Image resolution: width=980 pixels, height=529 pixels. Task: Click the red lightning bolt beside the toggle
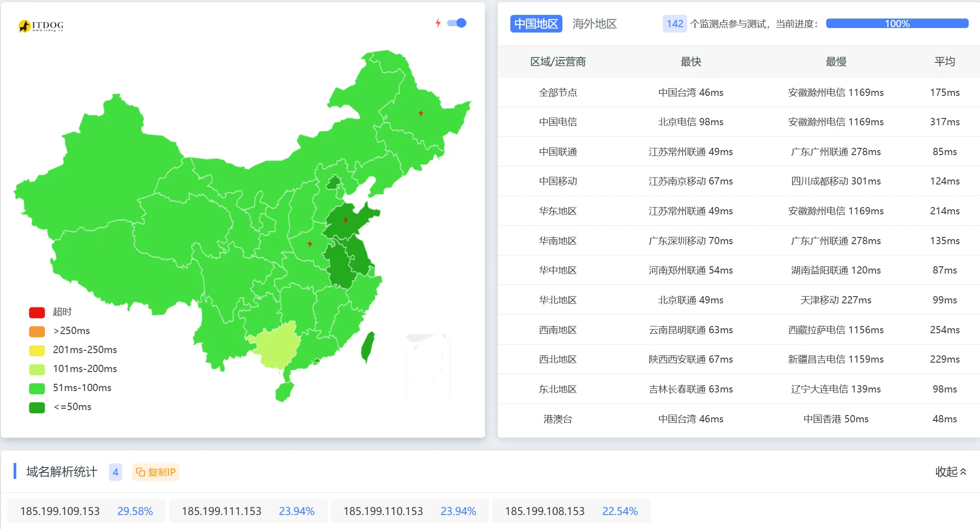coord(438,23)
